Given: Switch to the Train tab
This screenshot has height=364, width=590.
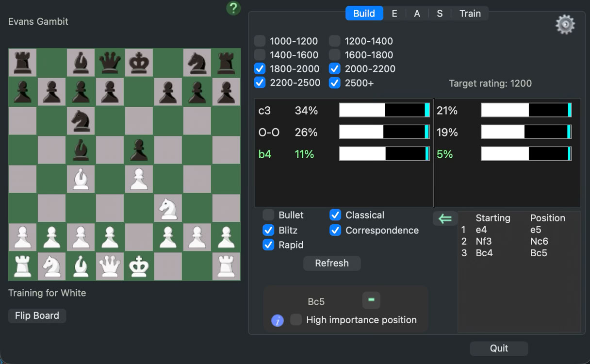Looking at the screenshot, I should pos(470,14).
